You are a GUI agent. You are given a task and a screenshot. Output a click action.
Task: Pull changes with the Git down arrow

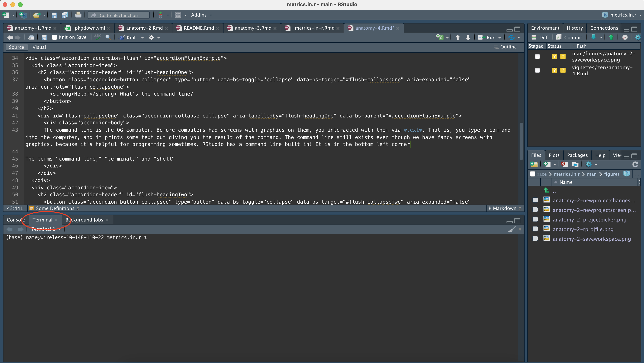(593, 37)
